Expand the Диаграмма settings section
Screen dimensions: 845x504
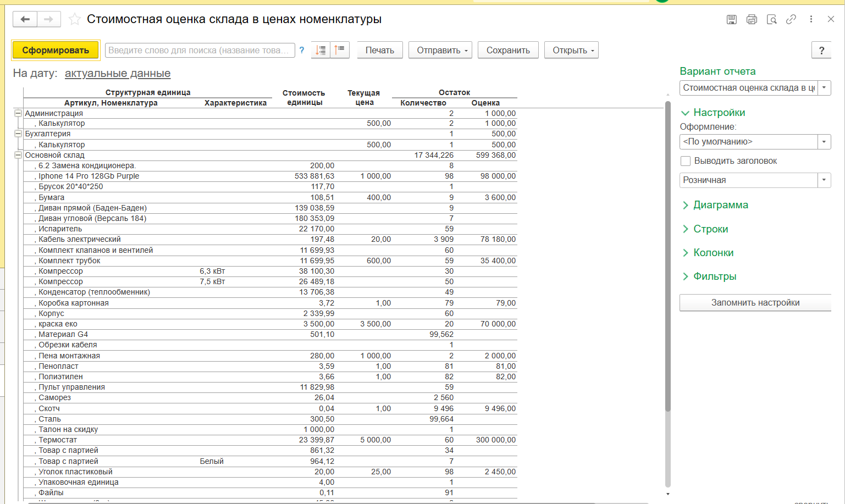tap(720, 205)
